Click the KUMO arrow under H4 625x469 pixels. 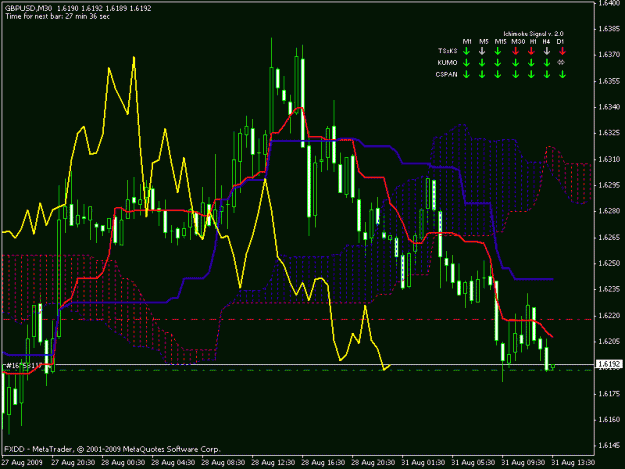pyautogui.click(x=546, y=63)
